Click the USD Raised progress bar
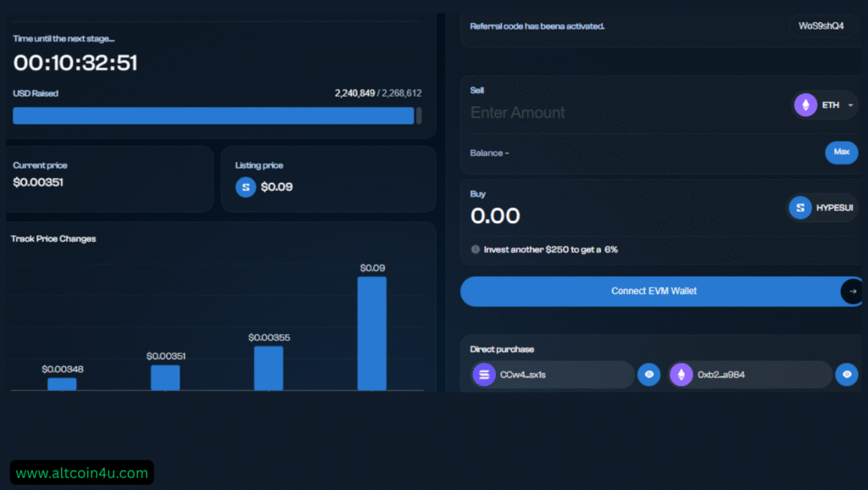 (x=214, y=116)
